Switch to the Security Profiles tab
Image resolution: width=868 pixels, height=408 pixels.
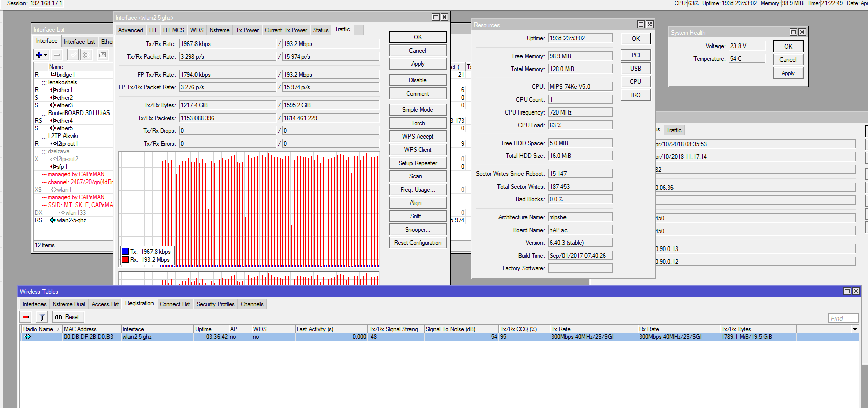pos(215,304)
